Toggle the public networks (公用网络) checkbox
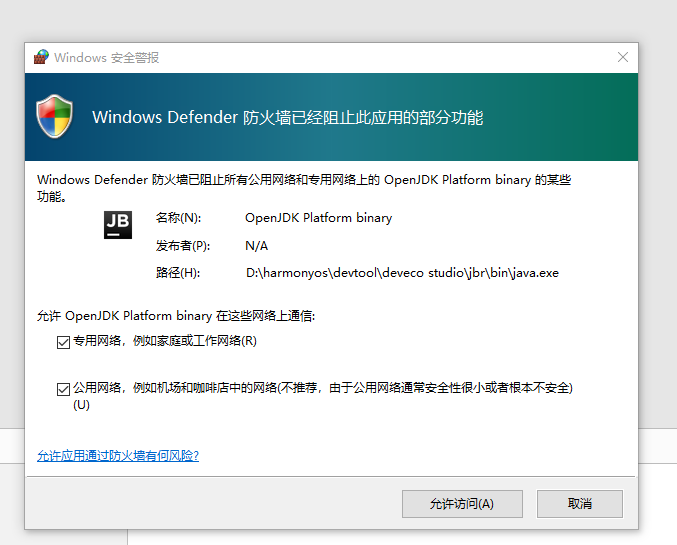Screen dimensions: 677x545 (x=63, y=389)
